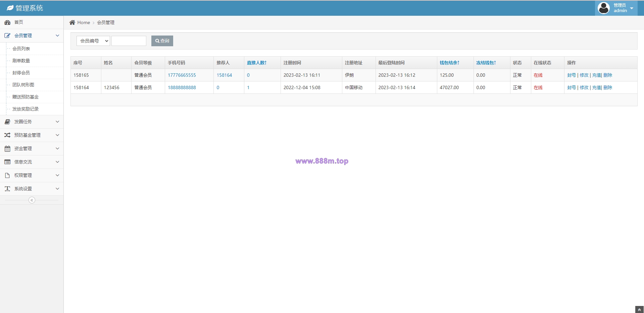The height and width of the screenshot is (313, 644).
Task: Click 修改 for member 158165
Action: (x=584, y=75)
